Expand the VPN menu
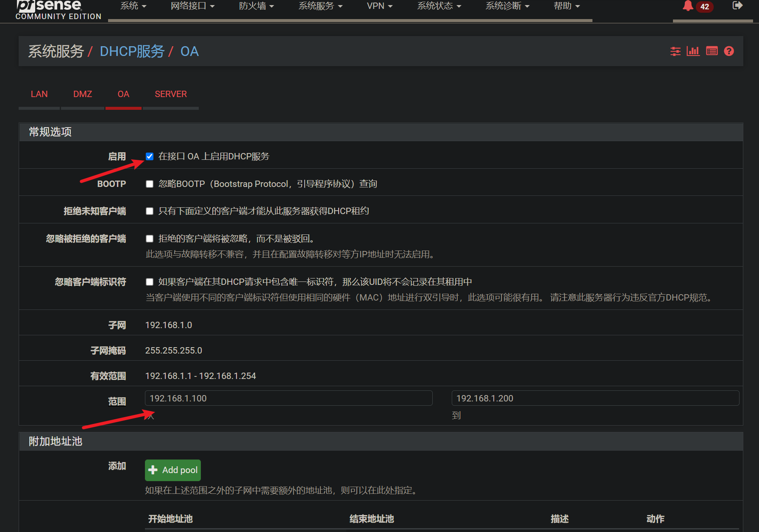The image size is (759, 532). 380,6
